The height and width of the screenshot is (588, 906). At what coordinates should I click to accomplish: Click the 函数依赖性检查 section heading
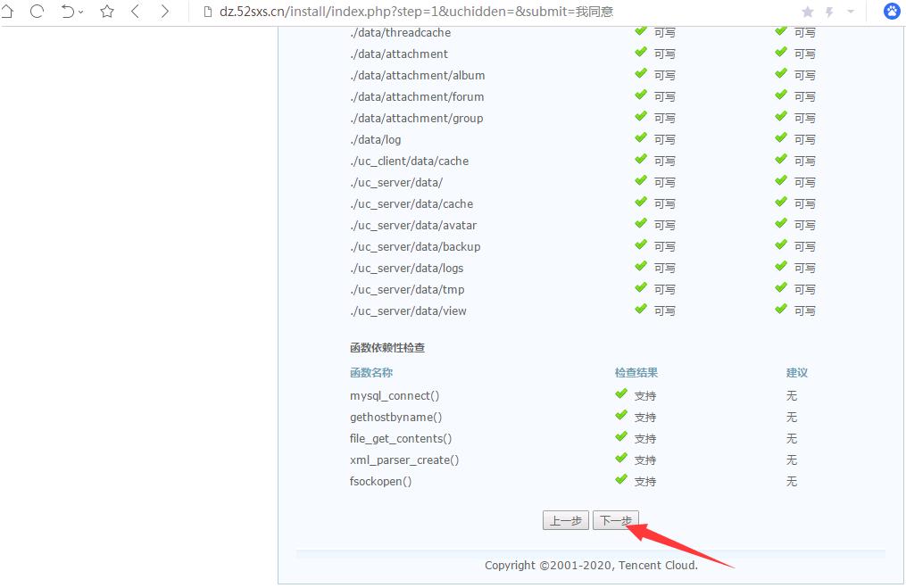387,348
